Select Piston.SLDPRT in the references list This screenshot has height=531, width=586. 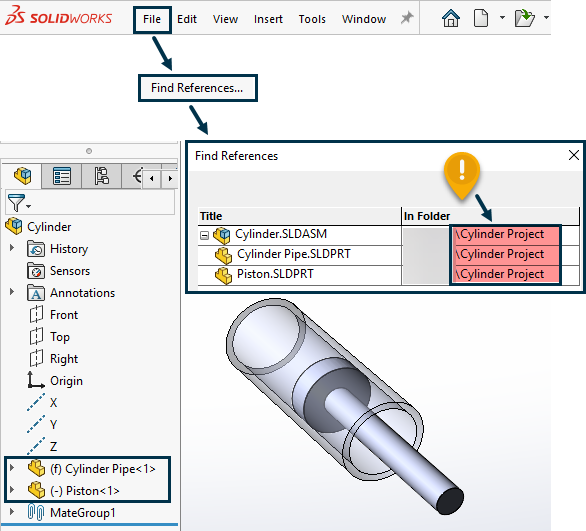[275, 274]
